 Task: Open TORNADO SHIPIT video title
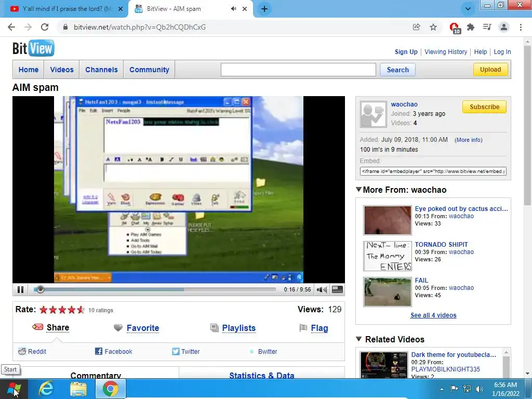click(441, 244)
